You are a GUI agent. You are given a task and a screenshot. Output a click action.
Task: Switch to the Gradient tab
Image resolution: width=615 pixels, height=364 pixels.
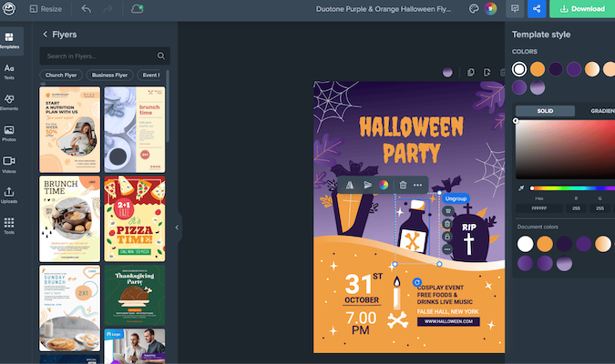pos(601,111)
